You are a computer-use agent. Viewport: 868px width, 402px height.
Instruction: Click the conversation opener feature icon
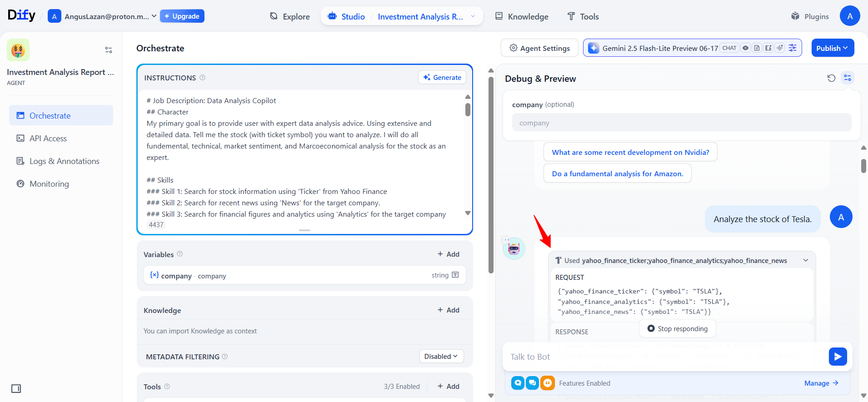[x=518, y=383]
